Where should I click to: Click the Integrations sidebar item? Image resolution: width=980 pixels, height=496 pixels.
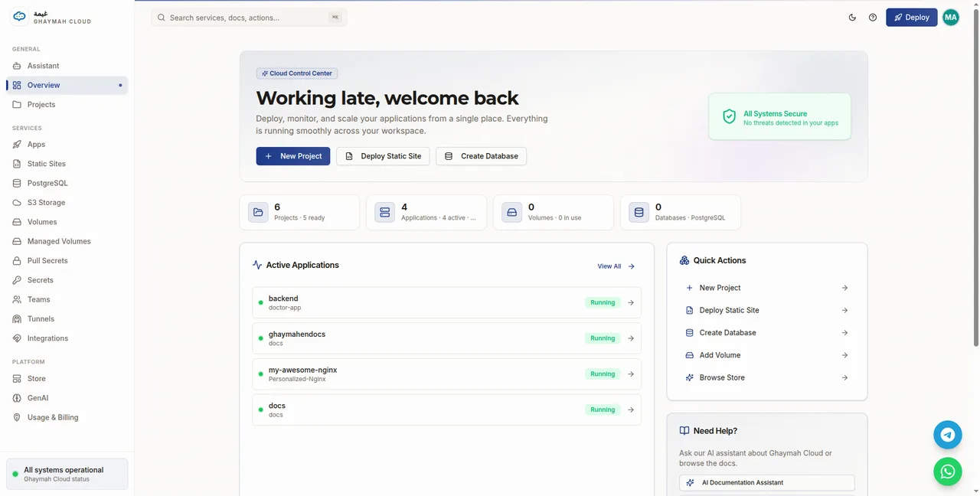pos(67,338)
